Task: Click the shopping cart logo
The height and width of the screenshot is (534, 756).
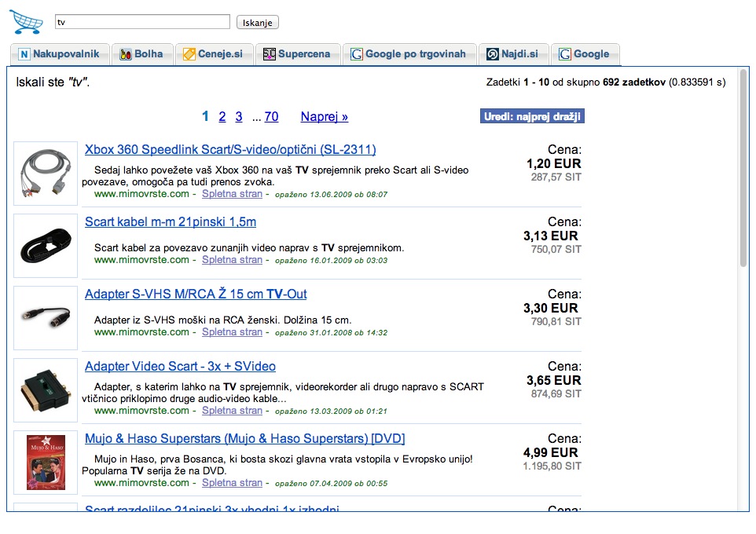Action: (26, 22)
